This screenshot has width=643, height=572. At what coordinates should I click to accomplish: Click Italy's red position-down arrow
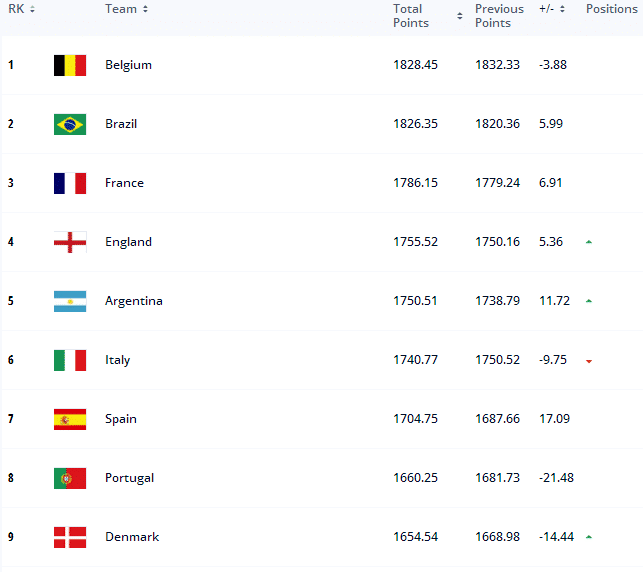pyautogui.click(x=589, y=361)
